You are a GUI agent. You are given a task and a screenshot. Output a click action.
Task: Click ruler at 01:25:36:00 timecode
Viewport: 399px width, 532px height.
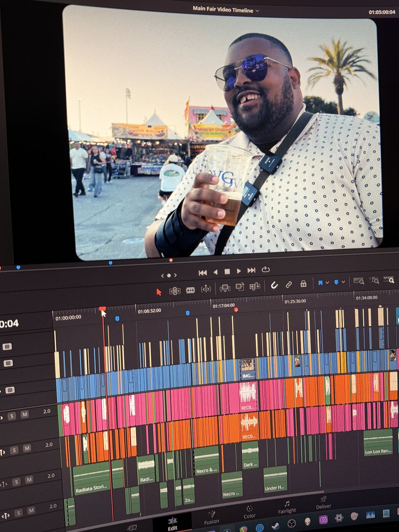pos(294,301)
